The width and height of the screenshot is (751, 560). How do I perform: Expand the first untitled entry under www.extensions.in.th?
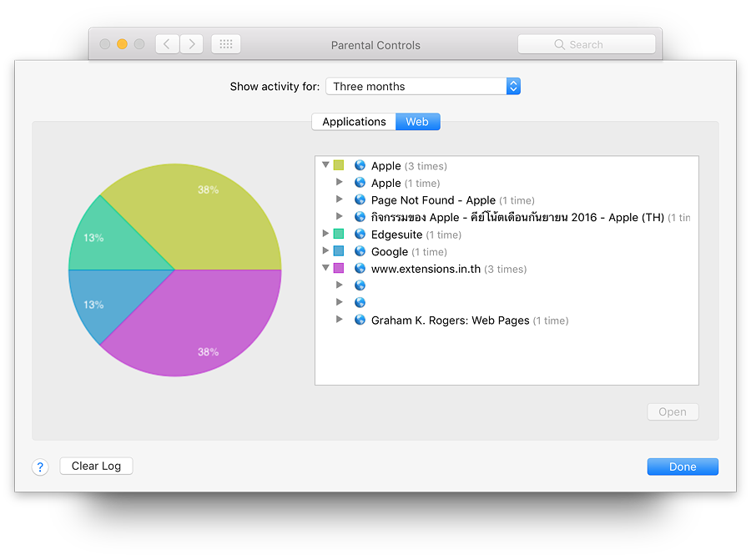pyautogui.click(x=339, y=285)
